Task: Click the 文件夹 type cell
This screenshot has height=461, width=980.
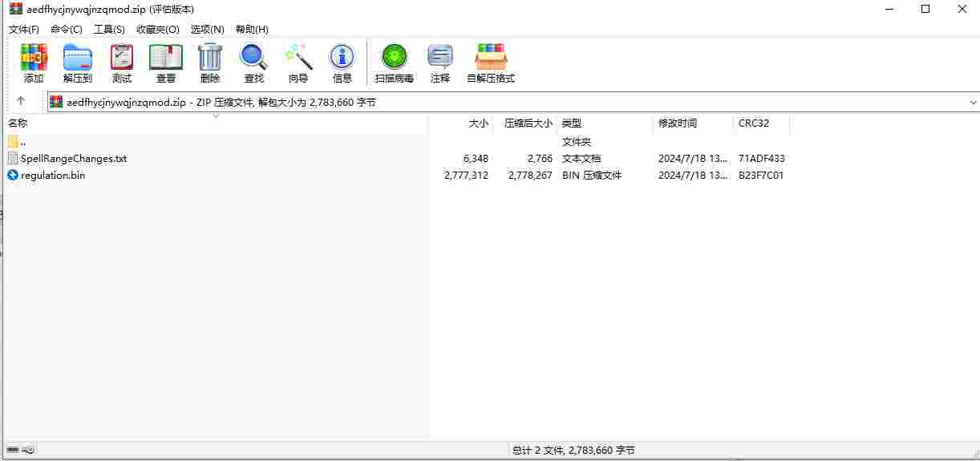Action: coord(577,142)
